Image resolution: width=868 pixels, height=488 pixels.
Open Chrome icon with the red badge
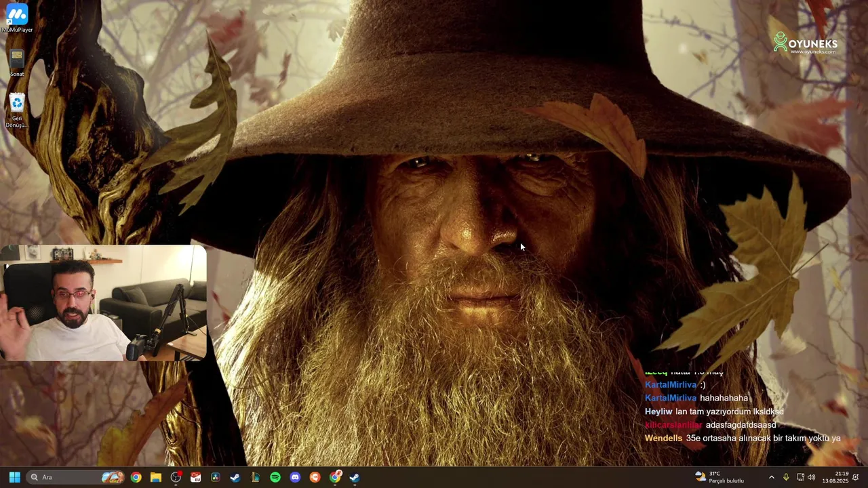pos(335,477)
